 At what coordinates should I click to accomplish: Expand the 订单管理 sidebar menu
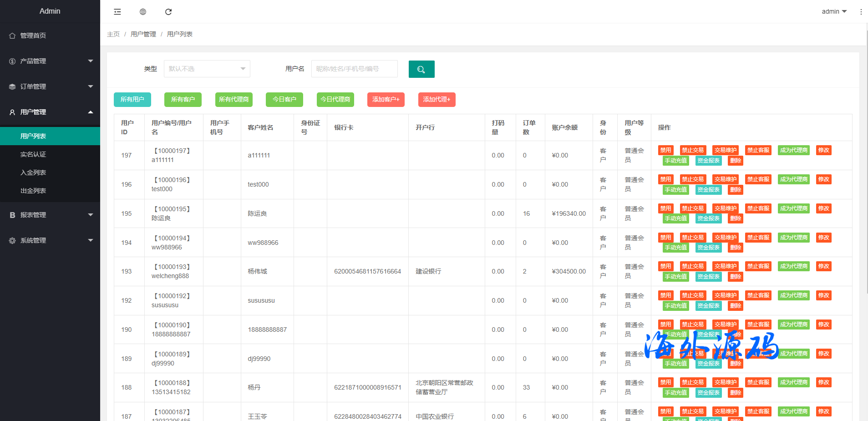[50, 86]
